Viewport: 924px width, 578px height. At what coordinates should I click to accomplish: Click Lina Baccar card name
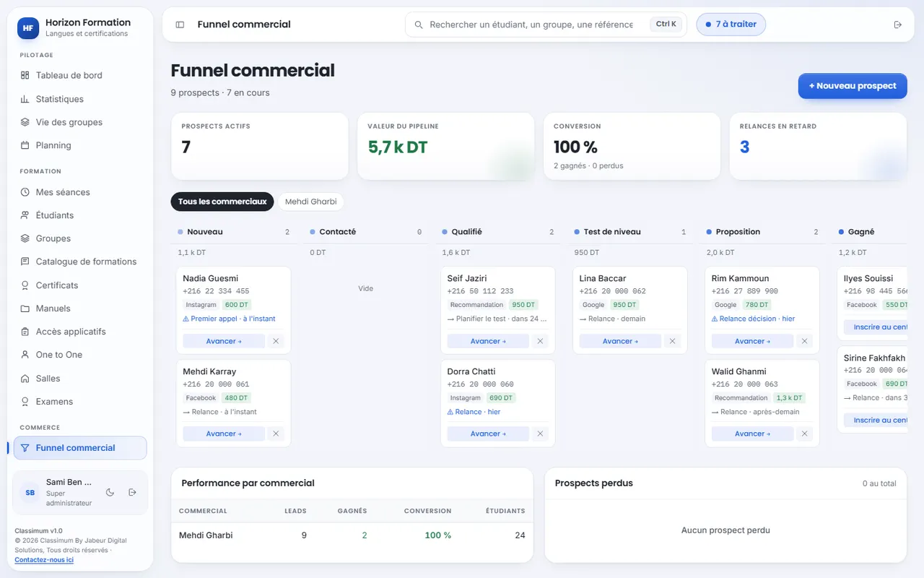(x=602, y=278)
